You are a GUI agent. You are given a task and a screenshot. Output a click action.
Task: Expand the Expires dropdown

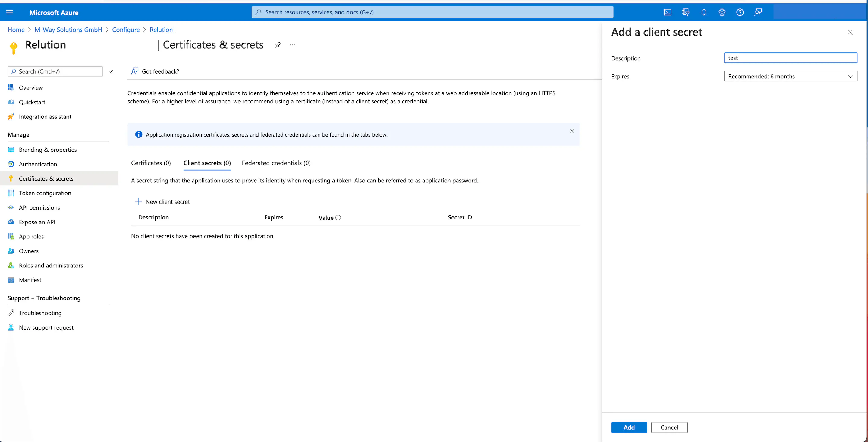pyautogui.click(x=790, y=76)
